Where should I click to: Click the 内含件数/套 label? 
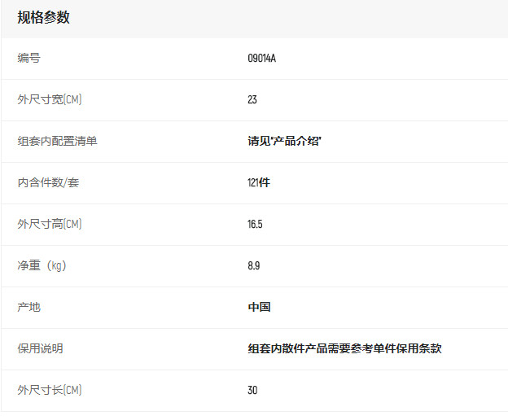coord(48,183)
